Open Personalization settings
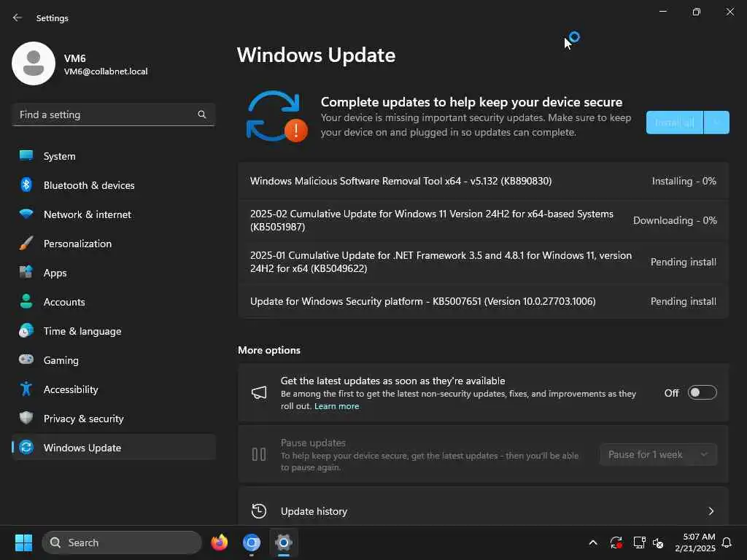This screenshot has width=747, height=560. [114, 244]
